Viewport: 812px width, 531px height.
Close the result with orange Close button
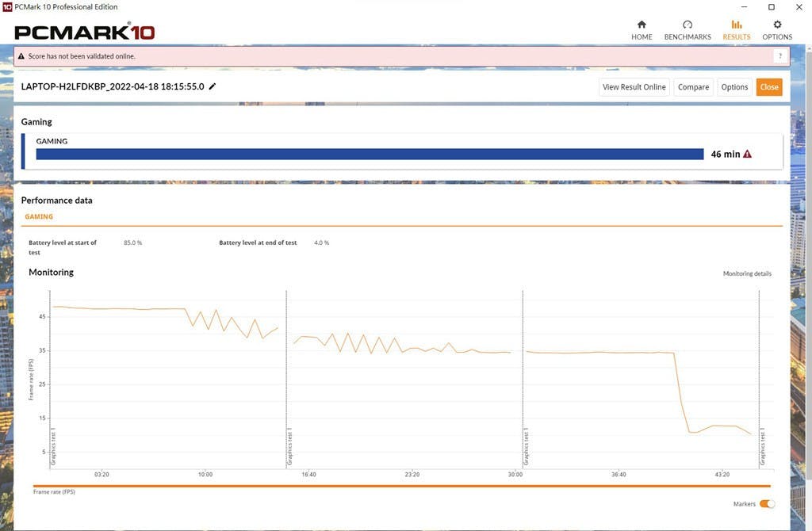click(768, 87)
